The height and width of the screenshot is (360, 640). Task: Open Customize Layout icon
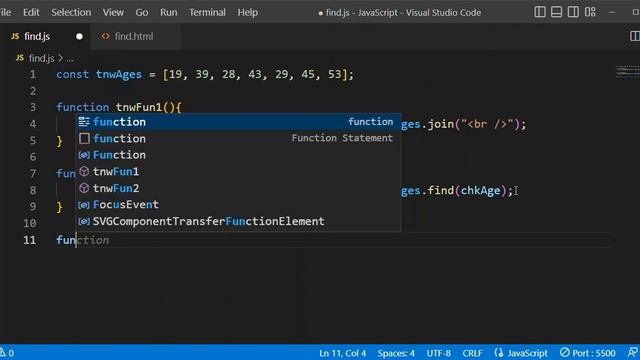[590, 12]
